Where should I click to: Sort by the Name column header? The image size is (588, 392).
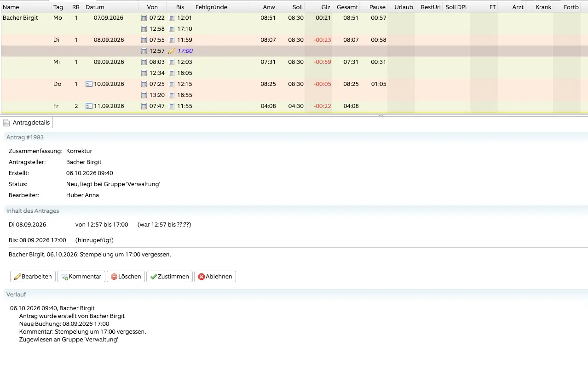26,7
